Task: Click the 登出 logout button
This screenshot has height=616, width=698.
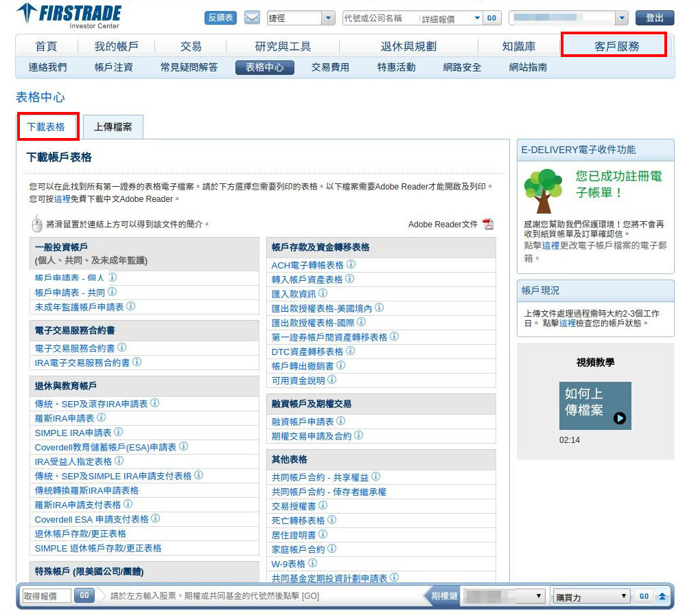Action: tap(654, 18)
